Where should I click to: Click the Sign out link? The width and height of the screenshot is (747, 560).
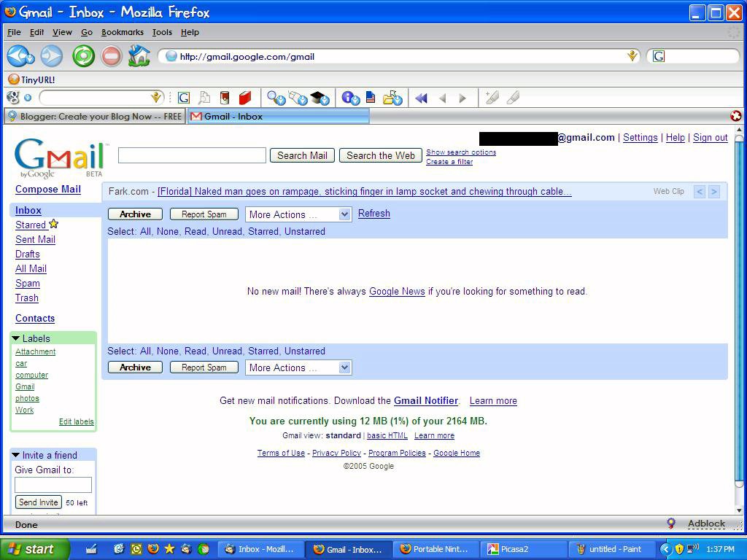coord(711,138)
